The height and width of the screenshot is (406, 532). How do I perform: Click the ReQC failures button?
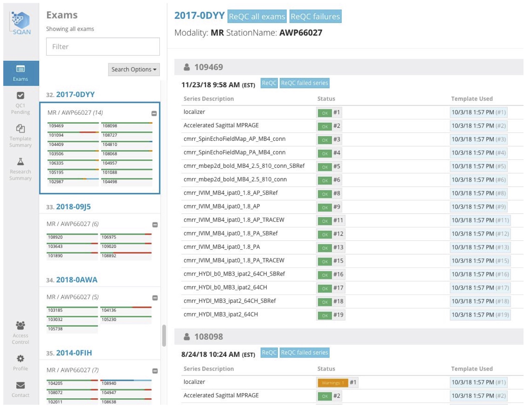click(x=315, y=17)
